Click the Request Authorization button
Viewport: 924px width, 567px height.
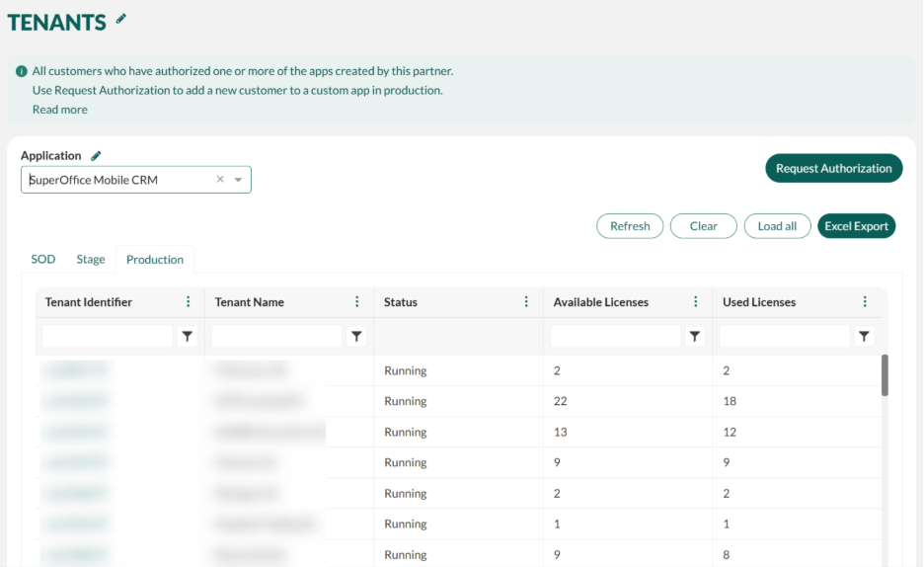(x=833, y=168)
